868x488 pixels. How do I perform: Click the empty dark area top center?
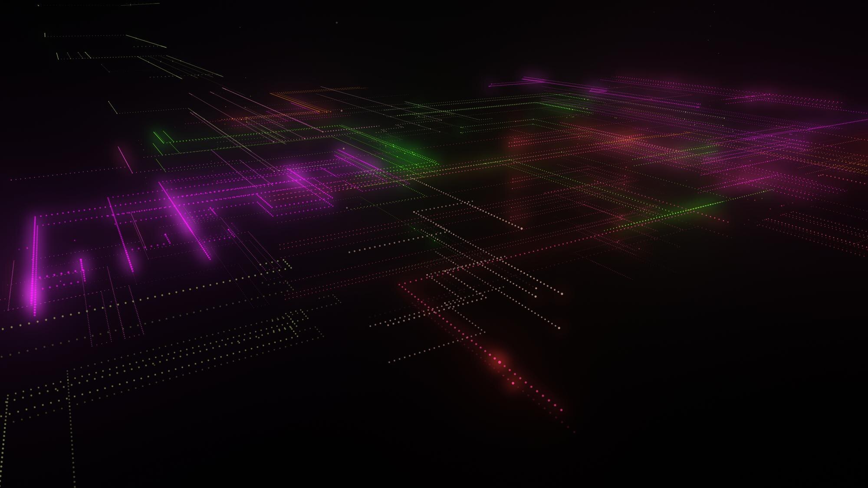(434, 39)
